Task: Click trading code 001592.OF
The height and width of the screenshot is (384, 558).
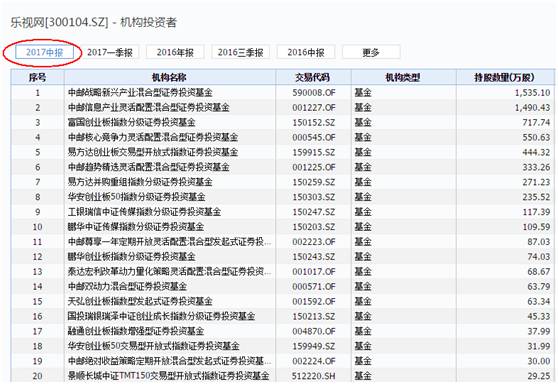Action: click(314, 301)
